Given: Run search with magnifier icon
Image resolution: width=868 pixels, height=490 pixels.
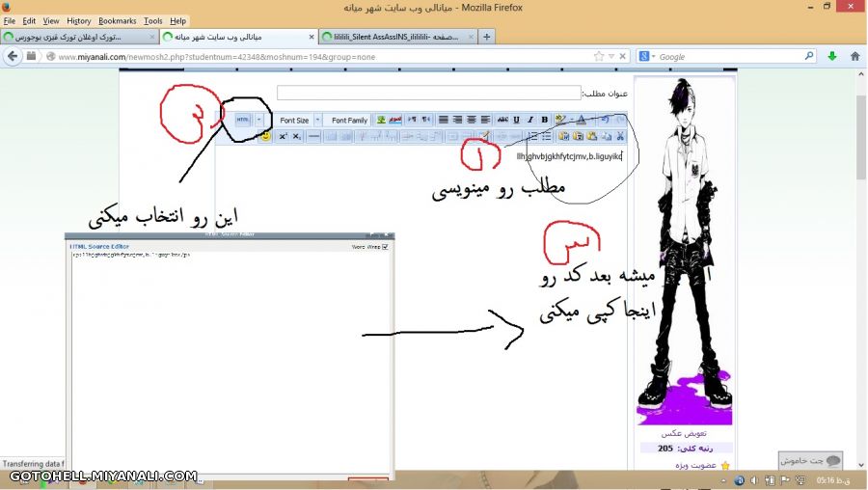Looking at the screenshot, I should tap(809, 56).
